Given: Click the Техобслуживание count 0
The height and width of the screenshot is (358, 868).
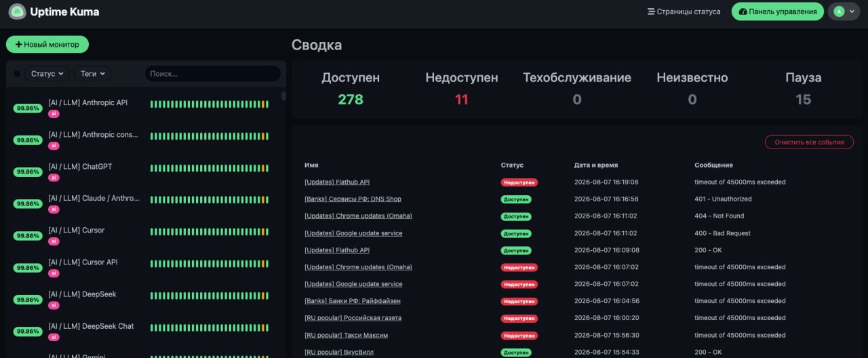Looking at the screenshot, I should pyautogui.click(x=577, y=100).
